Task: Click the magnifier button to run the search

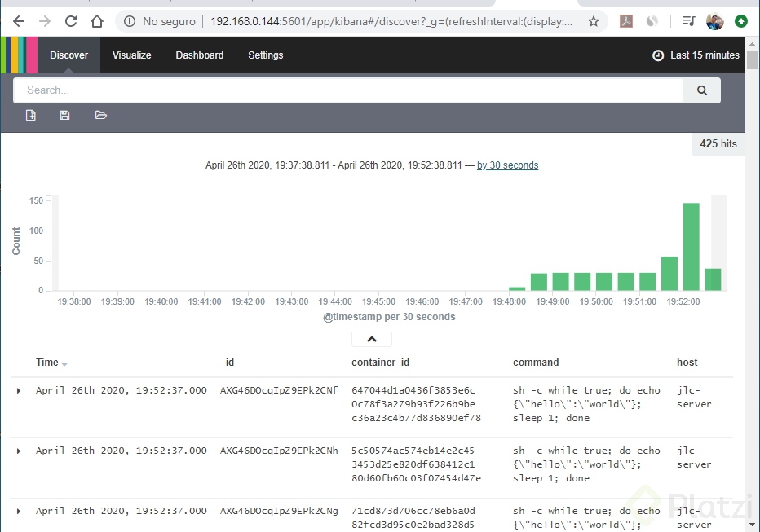Action: [x=701, y=90]
